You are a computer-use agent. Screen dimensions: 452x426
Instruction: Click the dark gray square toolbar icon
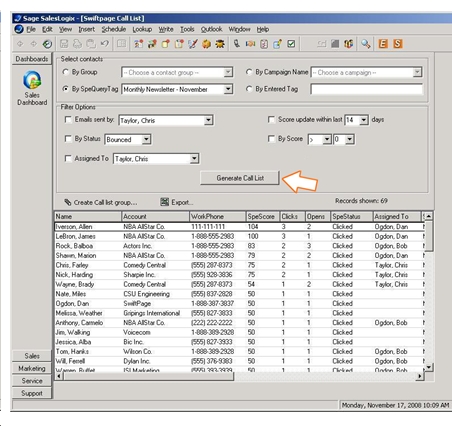pos(335,44)
